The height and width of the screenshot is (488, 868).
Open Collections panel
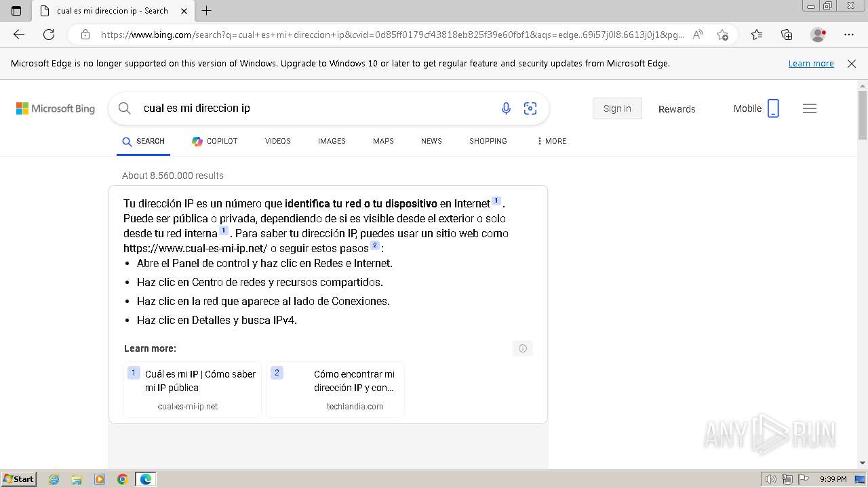(x=787, y=35)
